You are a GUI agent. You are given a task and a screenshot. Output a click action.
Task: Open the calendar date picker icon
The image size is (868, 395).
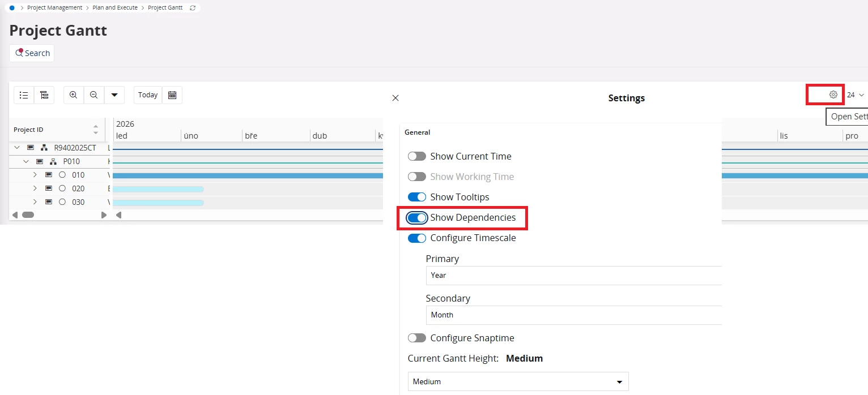172,95
